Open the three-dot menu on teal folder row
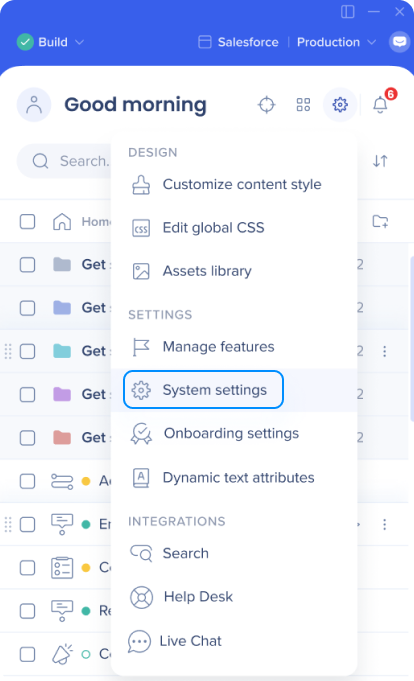 pyautogui.click(x=384, y=351)
